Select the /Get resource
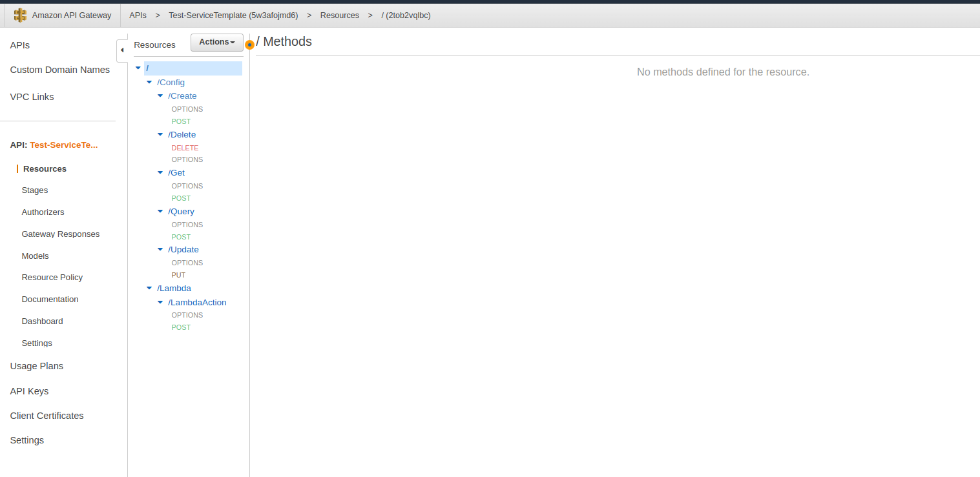980x477 pixels. [x=176, y=173]
